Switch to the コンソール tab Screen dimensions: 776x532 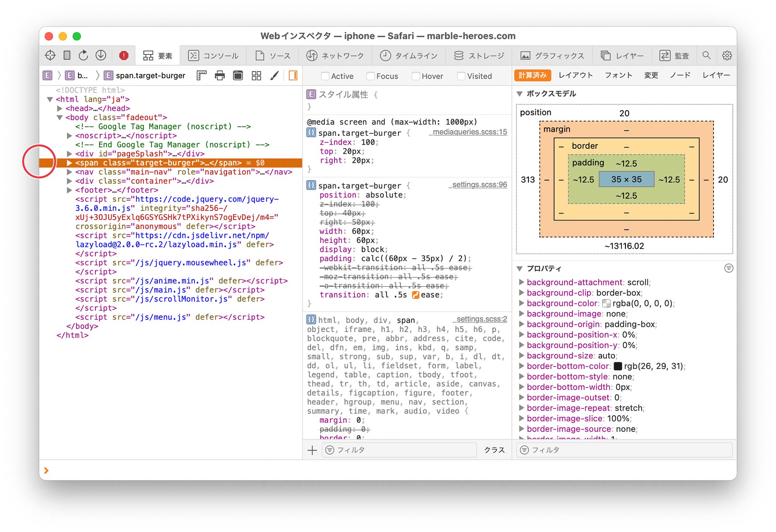point(213,55)
